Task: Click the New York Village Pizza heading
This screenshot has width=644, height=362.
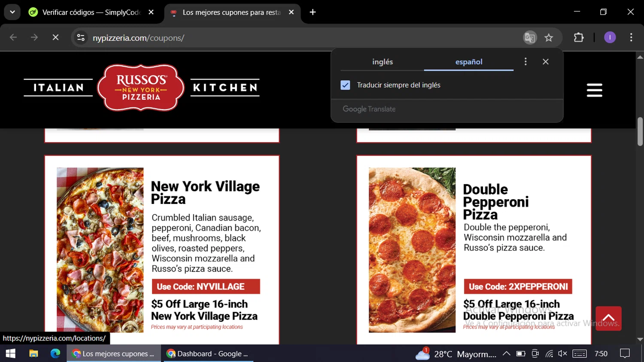Action: tap(205, 193)
